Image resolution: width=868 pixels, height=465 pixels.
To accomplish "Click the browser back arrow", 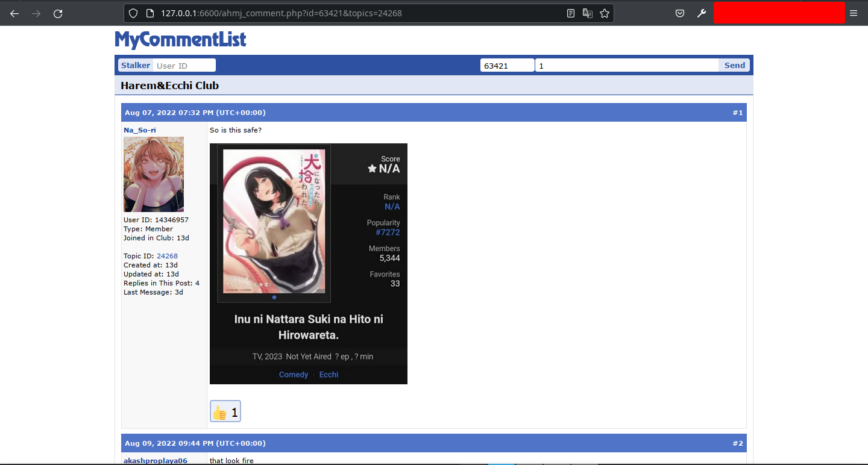I will [14, 13].
